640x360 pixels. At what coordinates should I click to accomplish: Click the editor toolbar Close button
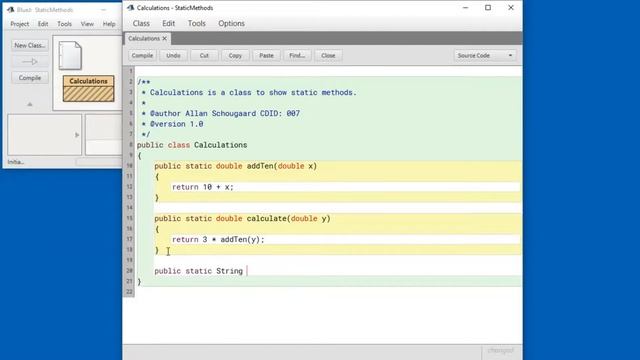[328, 56]
